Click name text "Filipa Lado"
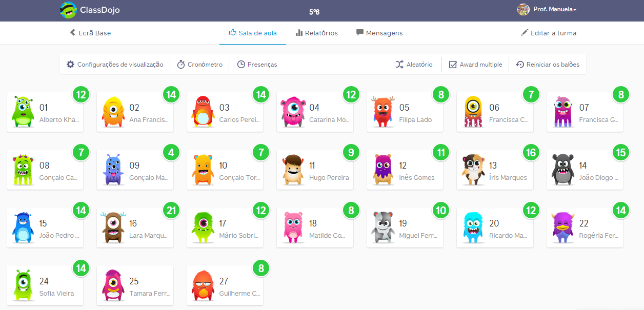 [416, 120]
